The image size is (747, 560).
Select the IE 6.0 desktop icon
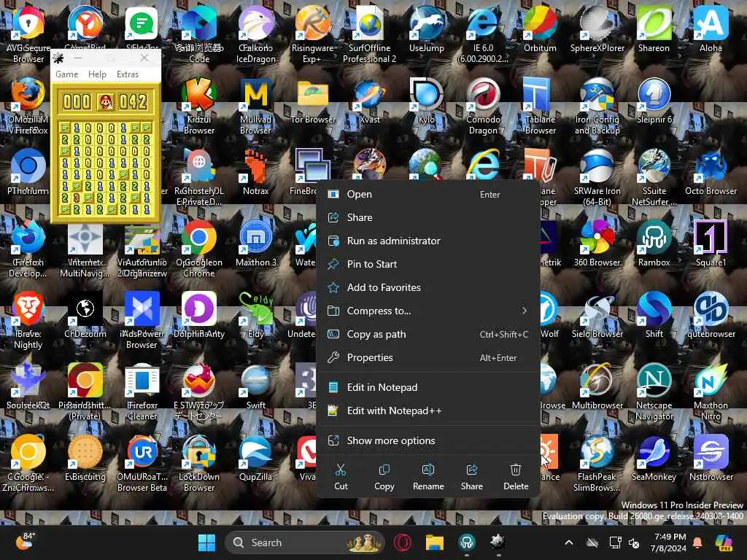point(483,23)
